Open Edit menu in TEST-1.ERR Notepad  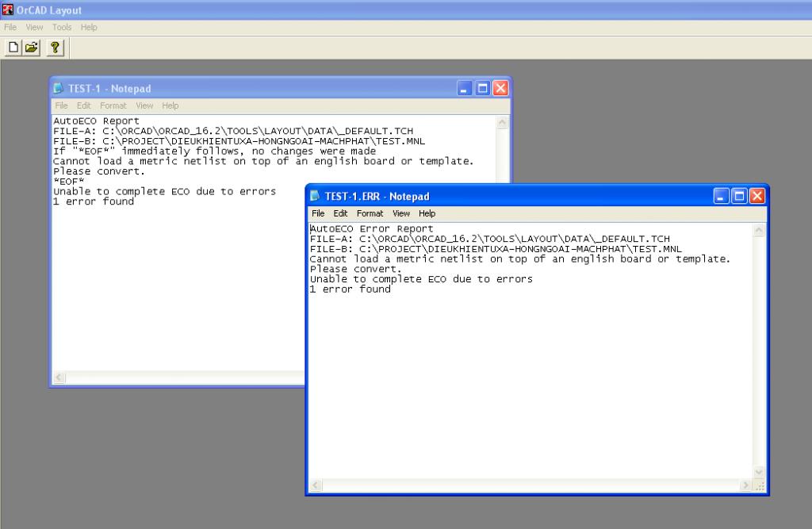pos(340,213)
